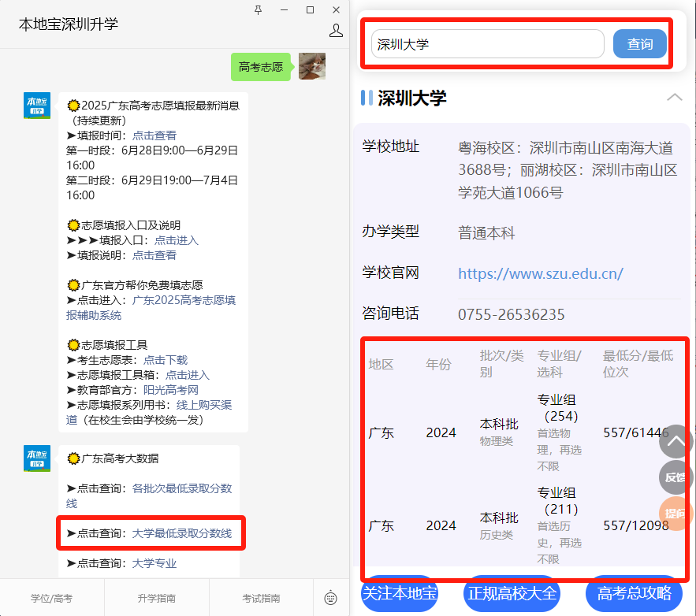This screenshot has height=616, width=696.
Task: Click the green 高考志愿 sent message bubble
Action: pyautogui.click(x=261, y=67)
